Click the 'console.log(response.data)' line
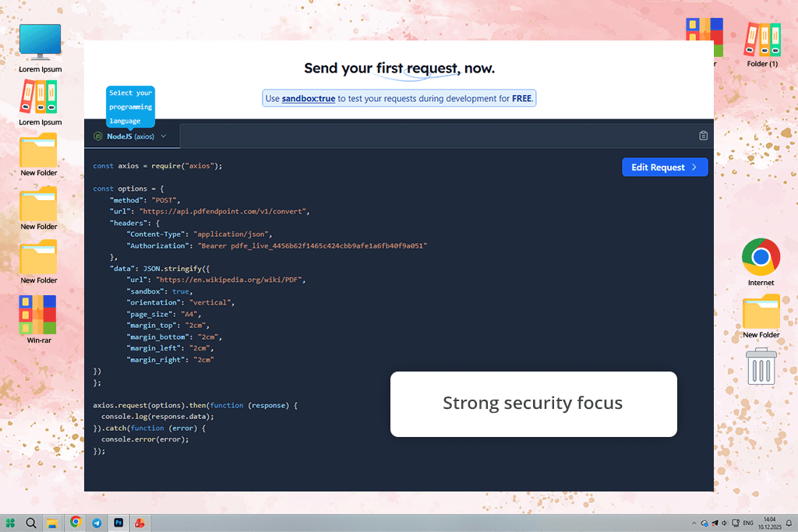This screenshot has width=798, height=532. click(157, 417)
